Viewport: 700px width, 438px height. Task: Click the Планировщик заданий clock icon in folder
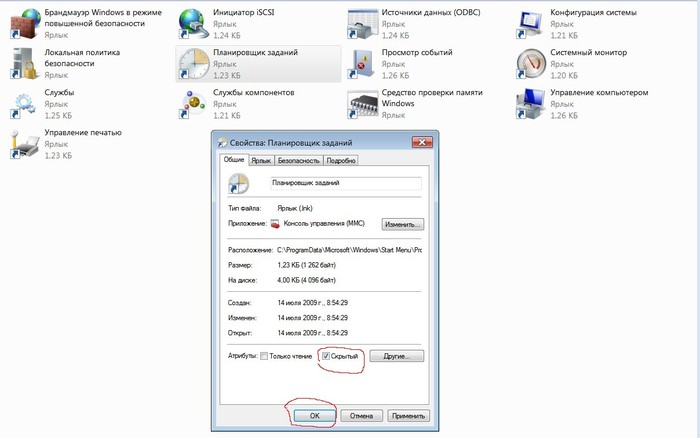pos(193,64)
